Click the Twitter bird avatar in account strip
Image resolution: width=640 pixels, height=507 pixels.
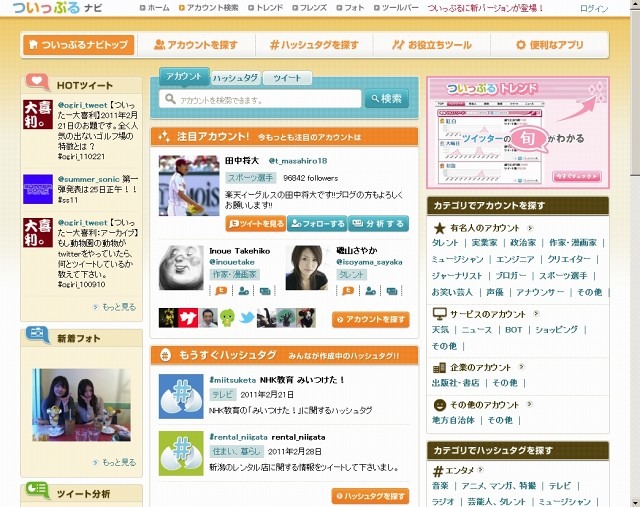247,318
